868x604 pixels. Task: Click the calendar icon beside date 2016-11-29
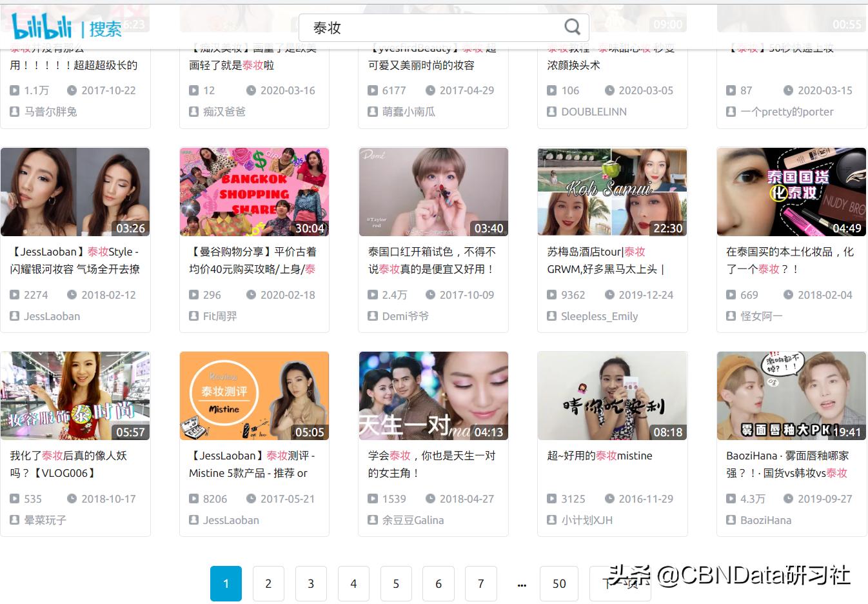tap(610, 499)
